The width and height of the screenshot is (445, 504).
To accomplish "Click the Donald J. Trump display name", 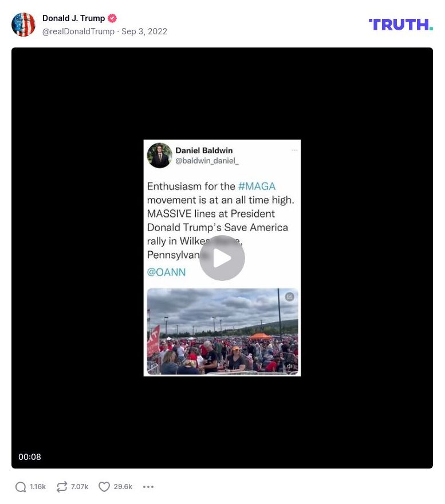I will coord(74,18).
